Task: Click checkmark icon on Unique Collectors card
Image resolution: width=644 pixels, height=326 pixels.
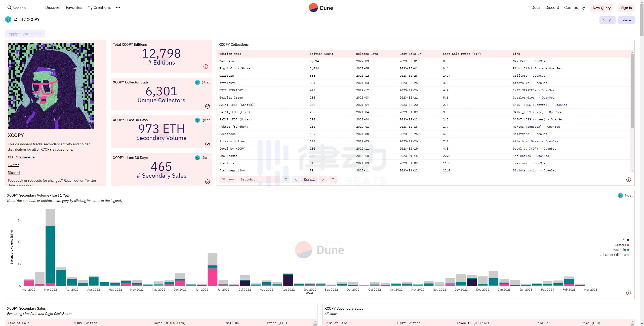Action: click(x=208, y=106)
